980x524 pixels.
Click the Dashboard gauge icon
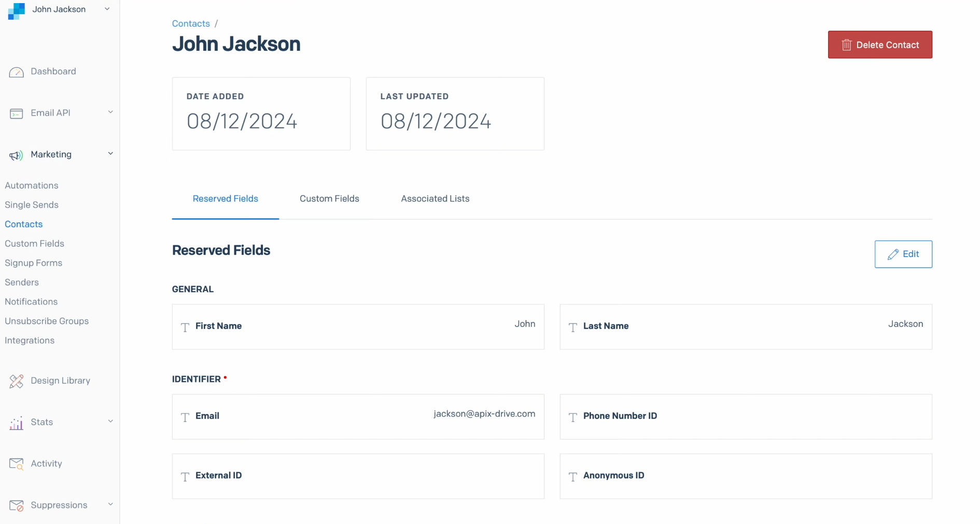16,72
